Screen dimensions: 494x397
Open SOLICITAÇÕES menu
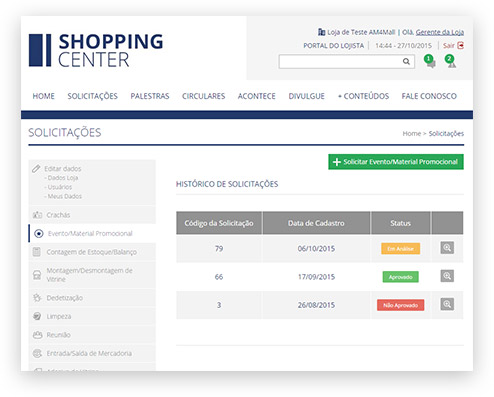[x=93, y=96]
